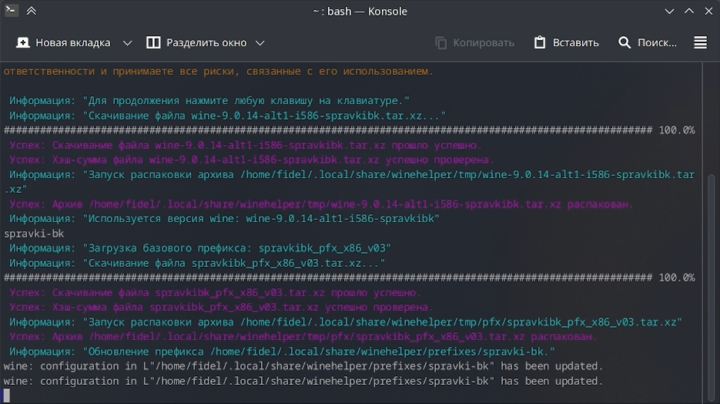Click the window title '~ : bash — Konsole'
This screenshot has height=404, width=720.
[360, 11]
